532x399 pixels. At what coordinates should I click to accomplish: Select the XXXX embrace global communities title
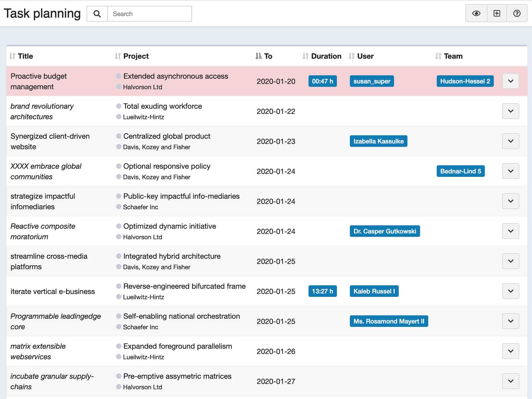[x=46, y=171]
